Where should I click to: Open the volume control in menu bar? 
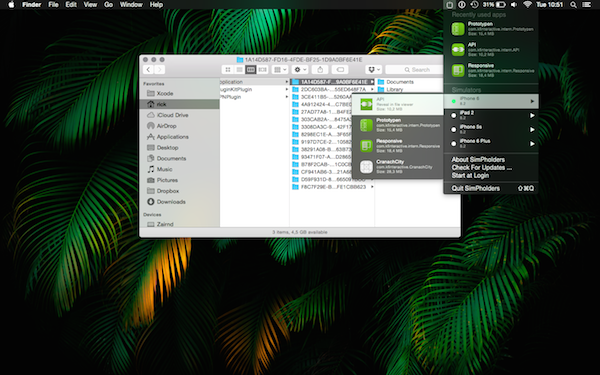point(514,5)
